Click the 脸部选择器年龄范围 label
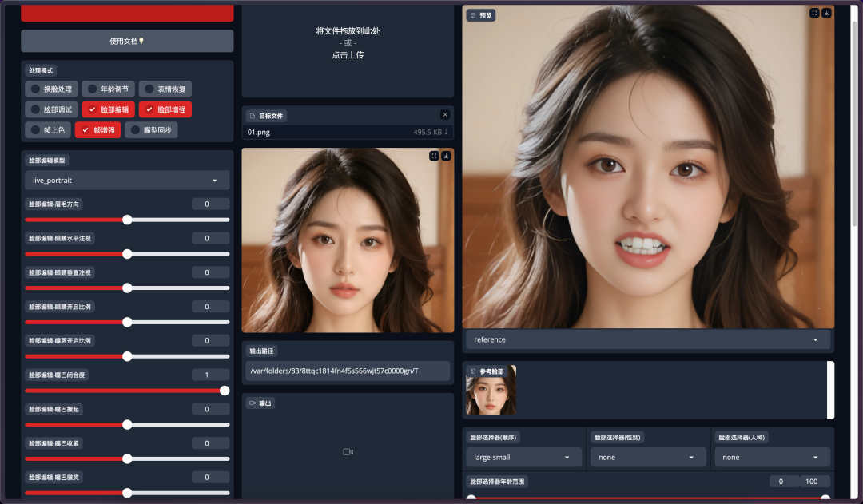The width and height of the screenshot is (863, 504). coord(497,482)
